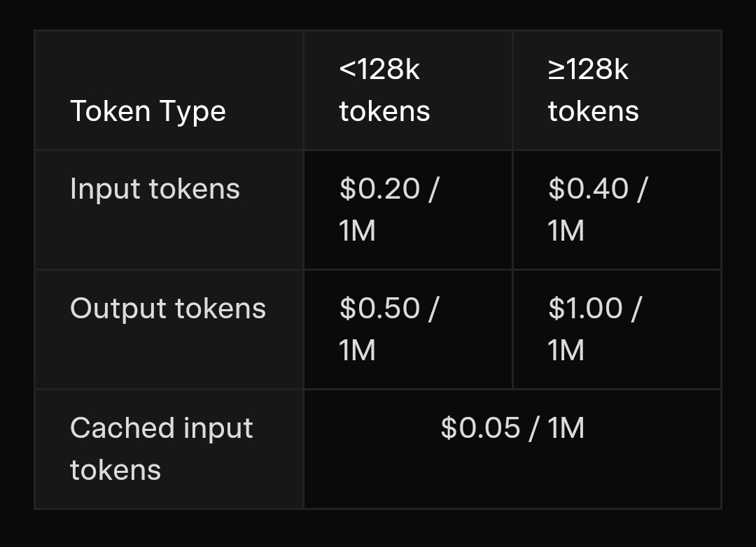Click the "1M" text under $0.50
This screenshot has height=547, width=756.
[357, 350]
